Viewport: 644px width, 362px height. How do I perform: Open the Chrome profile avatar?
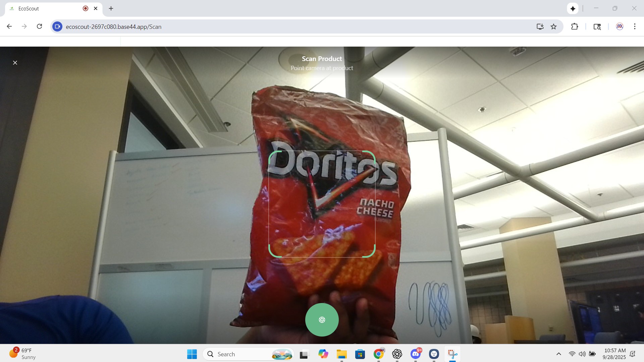[620, 26]
